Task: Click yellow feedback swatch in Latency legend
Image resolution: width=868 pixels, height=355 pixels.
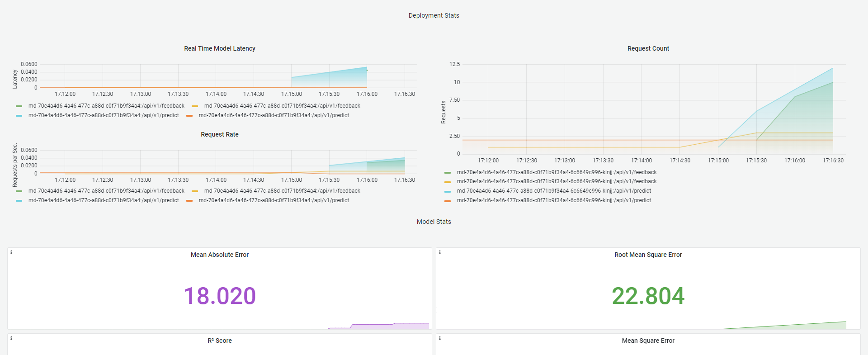Action: pos(195,106)
